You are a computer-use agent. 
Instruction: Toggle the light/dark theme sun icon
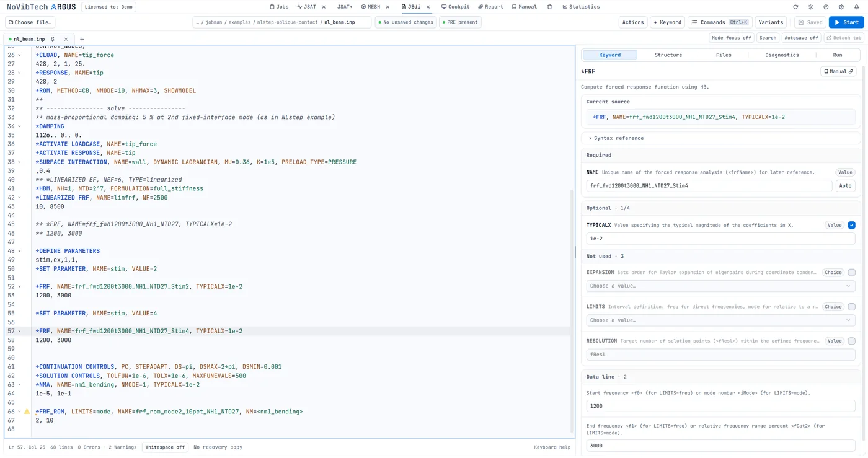811,7
